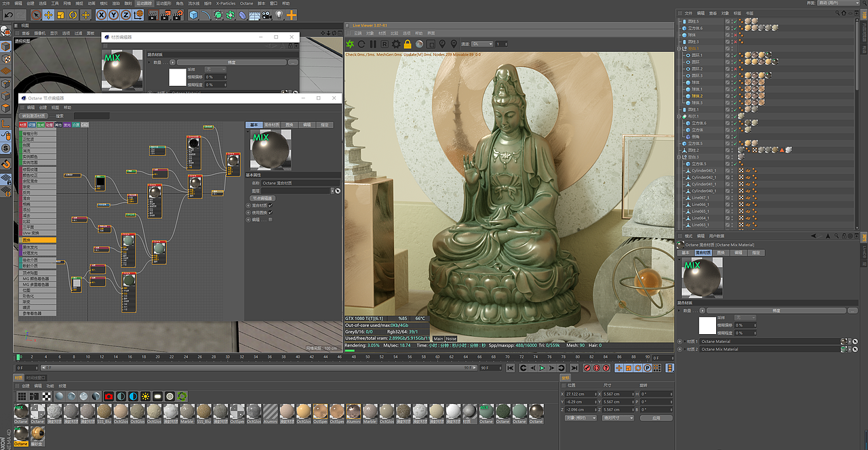Click 梯度 button in attribute manager
The width and height of the screenshot is (868, 450).
(776, 310)
